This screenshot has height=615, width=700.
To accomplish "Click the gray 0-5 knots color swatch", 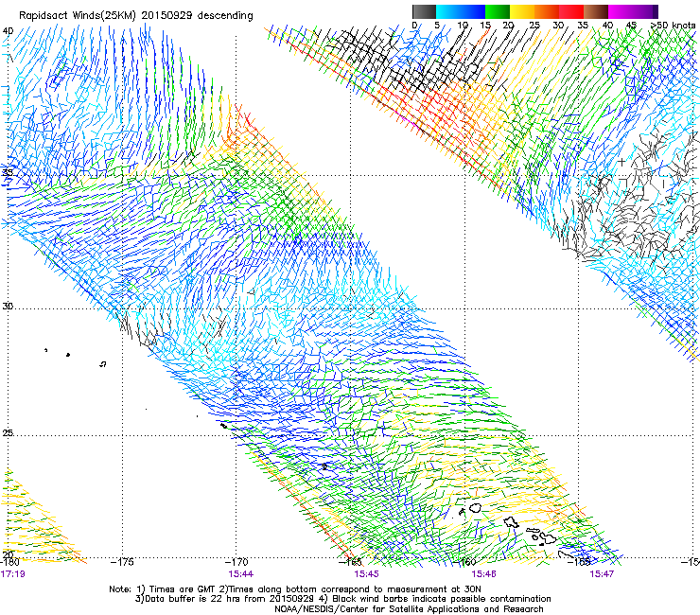I will point(424,11).
